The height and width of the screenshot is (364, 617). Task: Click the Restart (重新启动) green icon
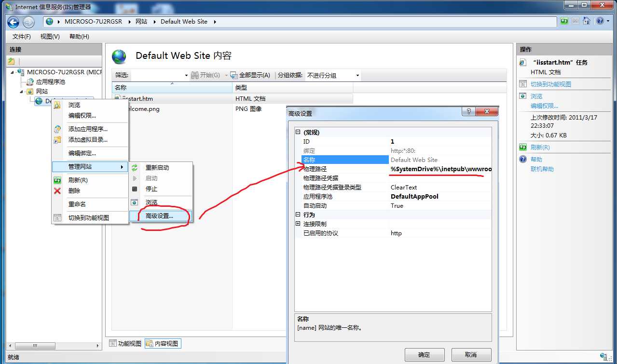coord(135,168)
